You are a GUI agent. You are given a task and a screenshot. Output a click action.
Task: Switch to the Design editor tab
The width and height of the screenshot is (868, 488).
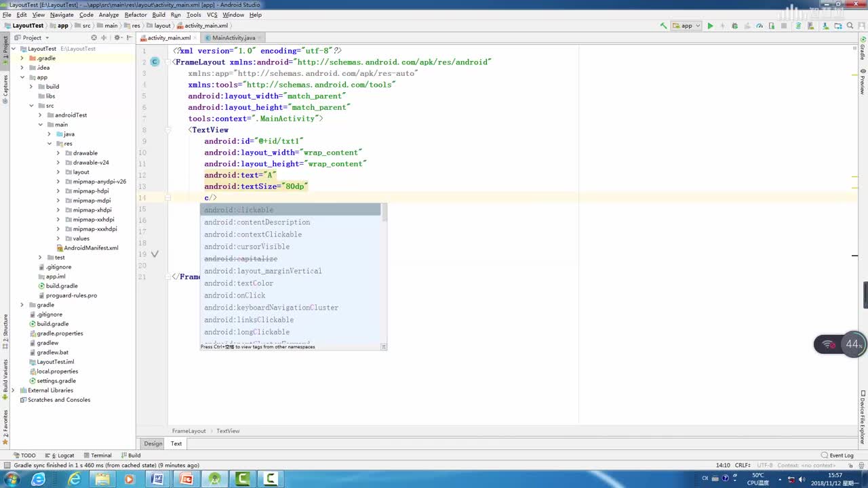(153, 443)
